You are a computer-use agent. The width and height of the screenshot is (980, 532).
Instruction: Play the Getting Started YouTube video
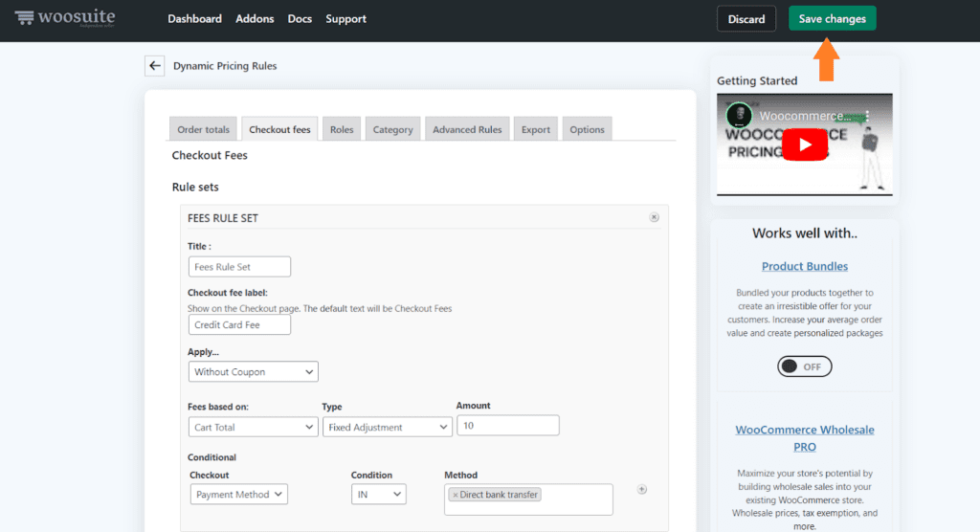tap(804, 144)
